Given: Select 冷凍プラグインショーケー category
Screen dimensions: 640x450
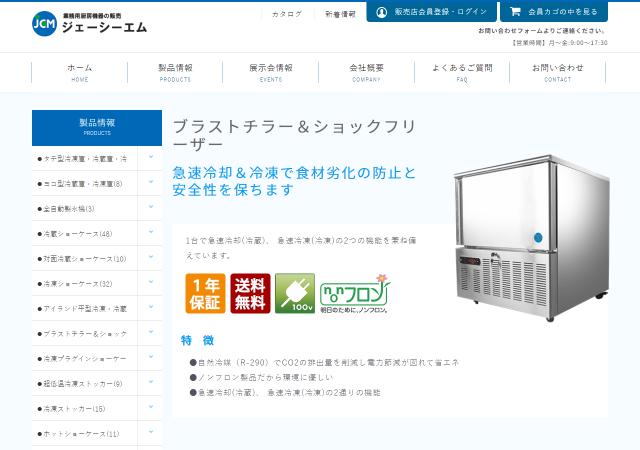Looking at the screenshot, I should pos(84,359).
